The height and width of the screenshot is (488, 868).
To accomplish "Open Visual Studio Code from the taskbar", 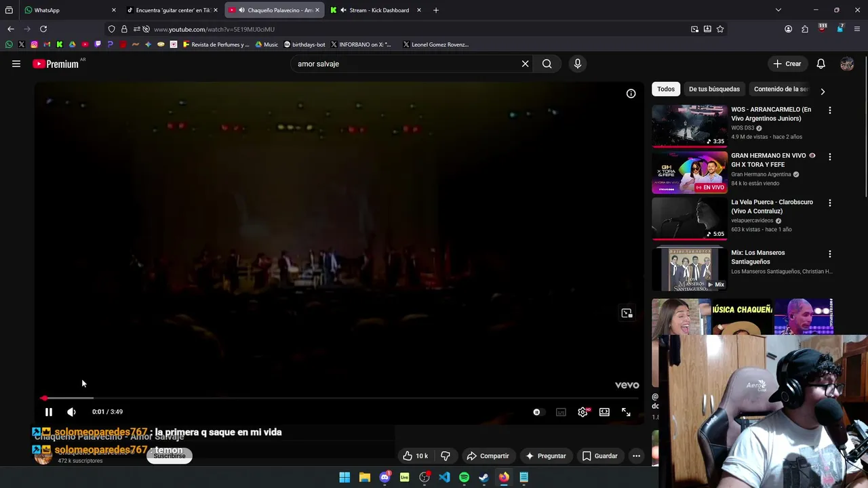I will tap(444, 477).
